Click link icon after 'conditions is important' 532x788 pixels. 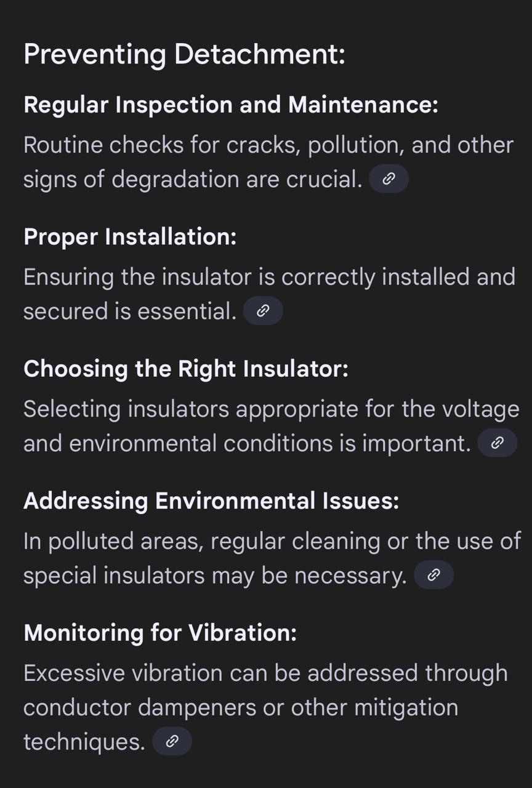[498, 443]
